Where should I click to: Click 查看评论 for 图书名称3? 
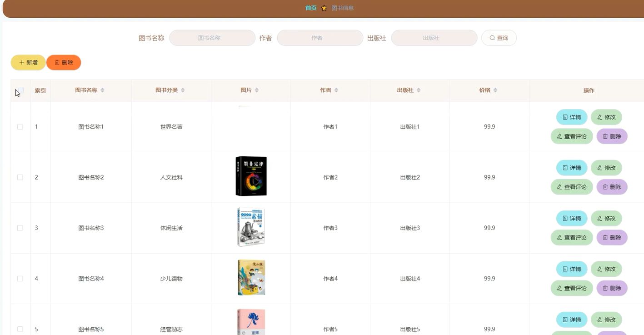coord(572,238)
